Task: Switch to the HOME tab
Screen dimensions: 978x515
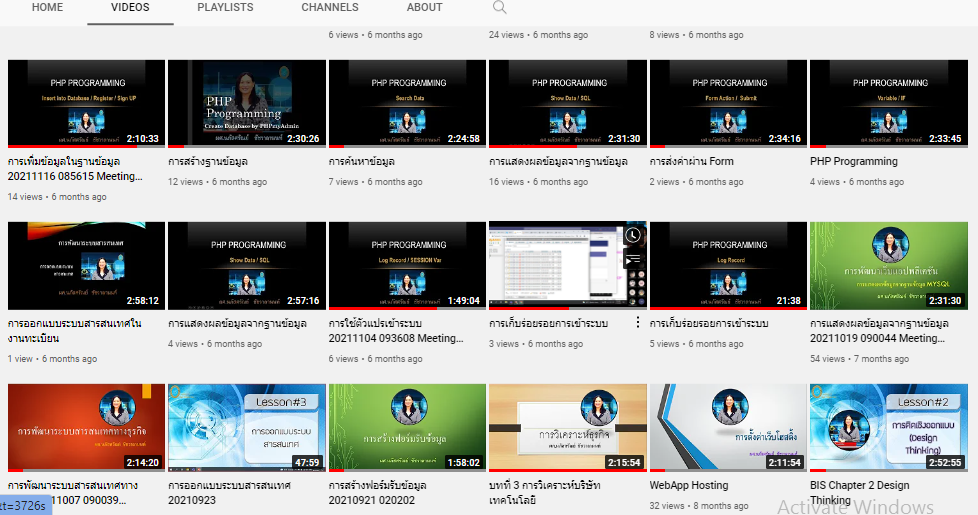Action: [47, 8]
